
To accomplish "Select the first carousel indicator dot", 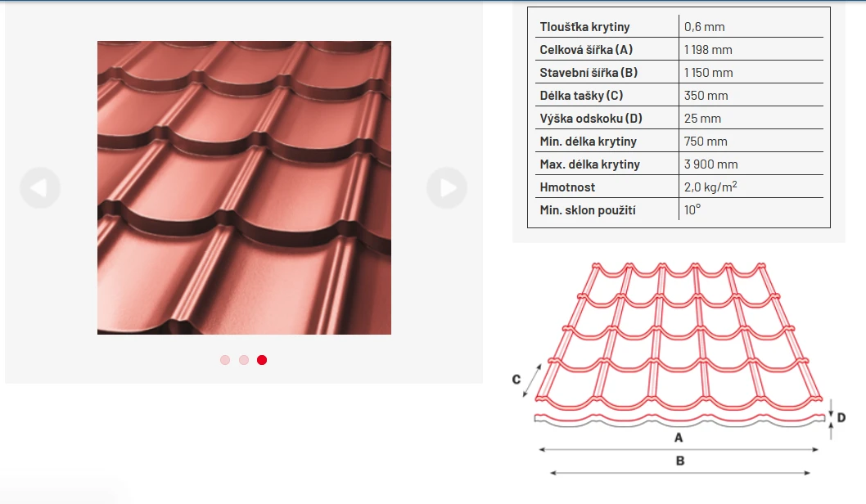I will 225,360.
